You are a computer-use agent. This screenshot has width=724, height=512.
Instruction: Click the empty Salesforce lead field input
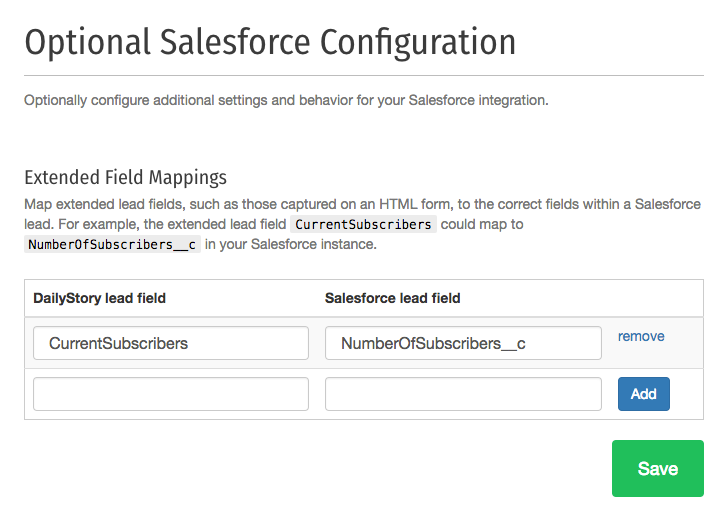[x=463, y=394]
